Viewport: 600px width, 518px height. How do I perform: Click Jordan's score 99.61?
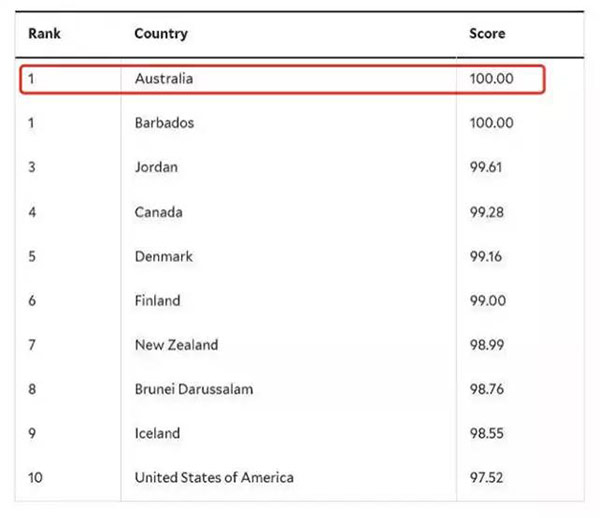click(x=486, y=168)
